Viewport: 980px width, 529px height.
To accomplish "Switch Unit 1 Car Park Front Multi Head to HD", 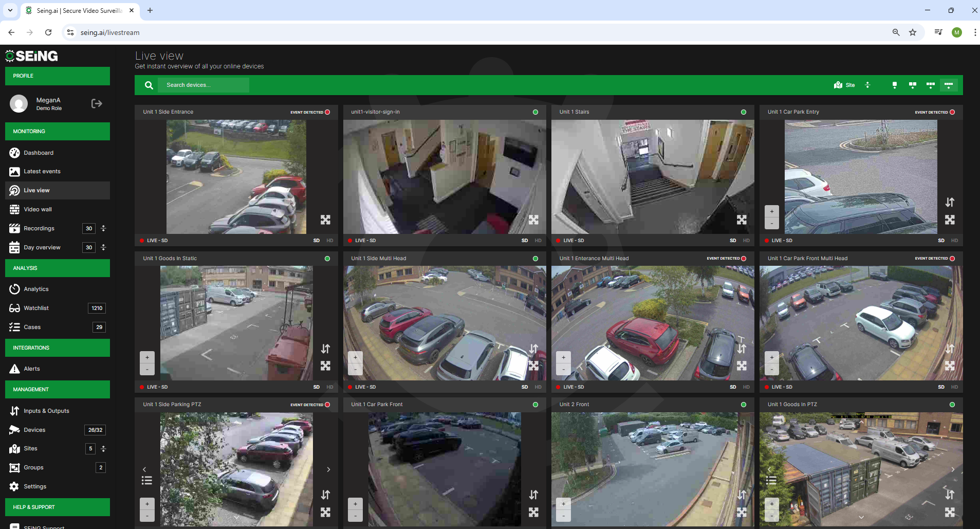I will coord(954,387).
